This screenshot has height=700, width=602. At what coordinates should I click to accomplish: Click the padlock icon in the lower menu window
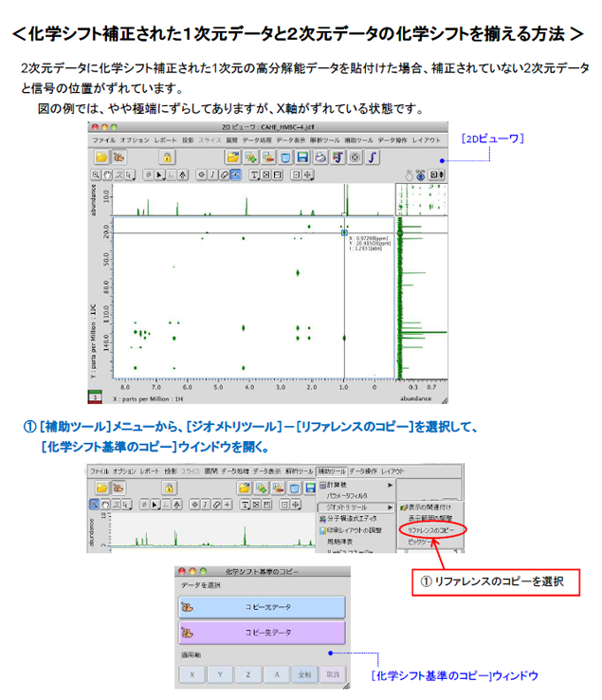pyautogui.click(x=169, y=488)
